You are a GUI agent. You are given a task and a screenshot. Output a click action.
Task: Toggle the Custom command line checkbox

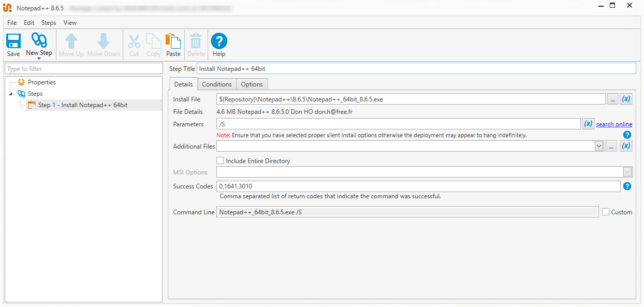(606, 212)
